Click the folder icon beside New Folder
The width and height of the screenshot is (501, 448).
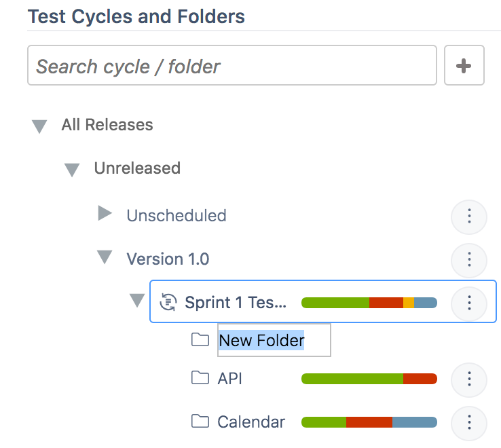[200, 339]
